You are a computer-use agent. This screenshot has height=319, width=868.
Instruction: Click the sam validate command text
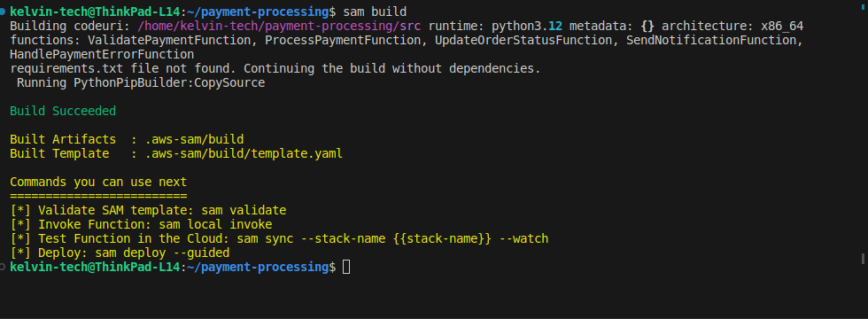[244, 211]
